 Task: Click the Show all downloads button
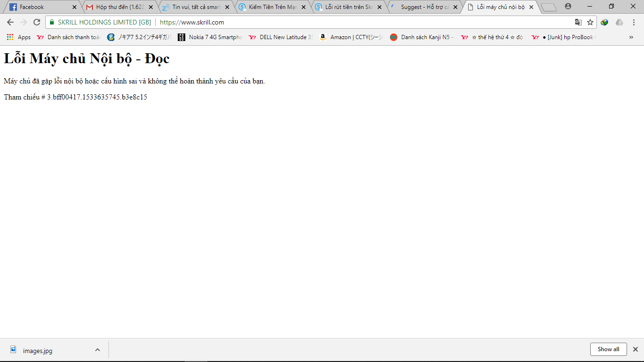(608, 349)
